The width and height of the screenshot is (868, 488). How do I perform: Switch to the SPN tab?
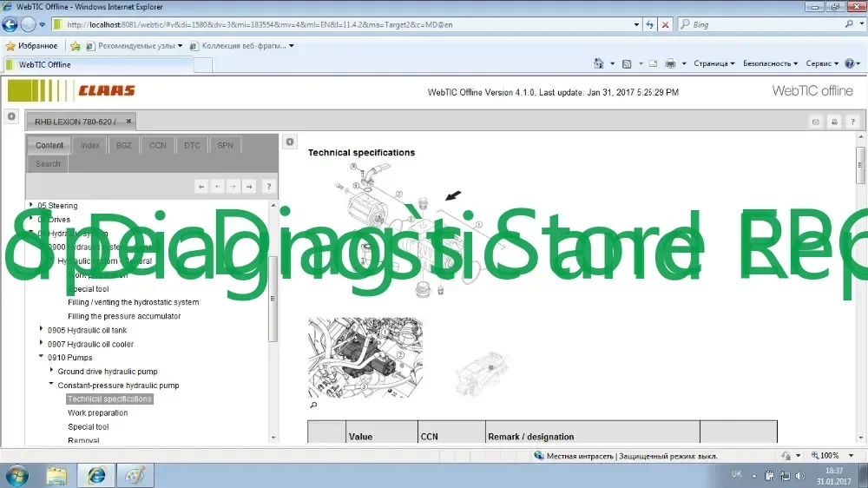[x=226, y=145]
